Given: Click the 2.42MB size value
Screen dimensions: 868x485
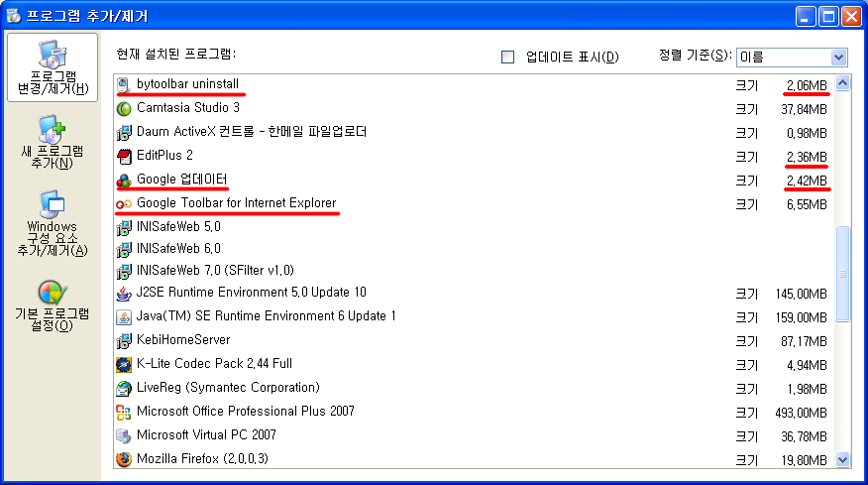Looking at the screenshot, I should [807, 182].
